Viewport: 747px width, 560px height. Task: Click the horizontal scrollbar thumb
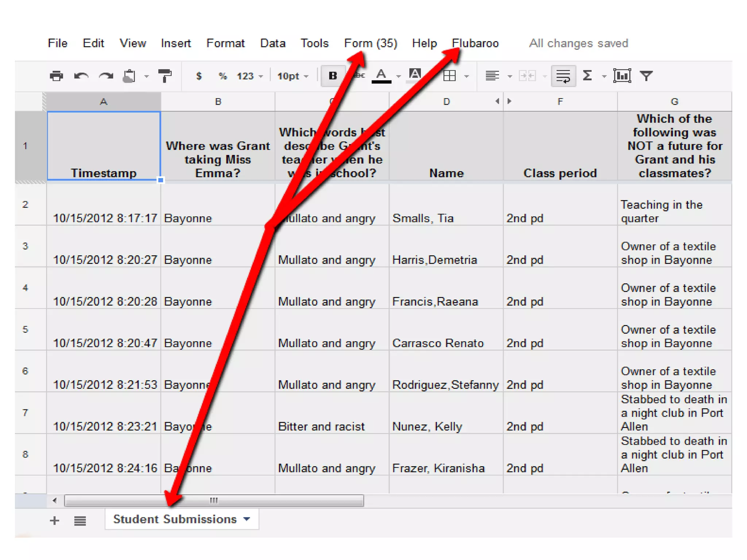[214, 501]
